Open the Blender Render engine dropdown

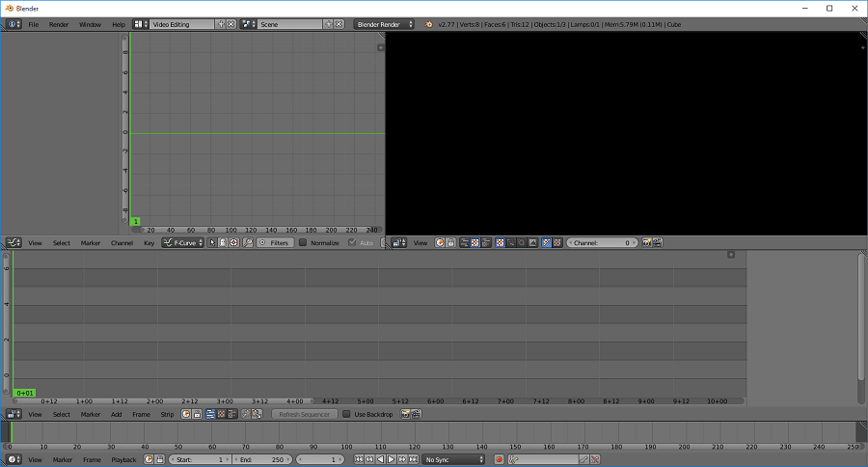384,24
